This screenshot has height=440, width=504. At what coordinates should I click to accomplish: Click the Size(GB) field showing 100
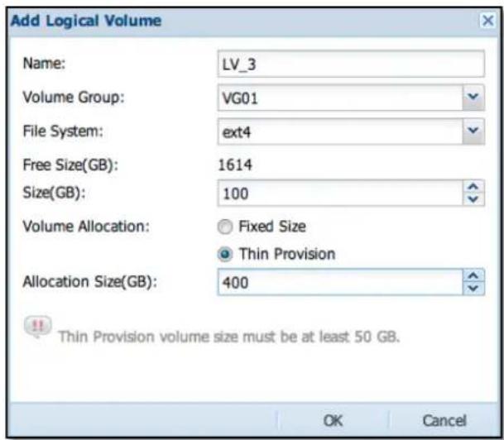pos(340,194)
